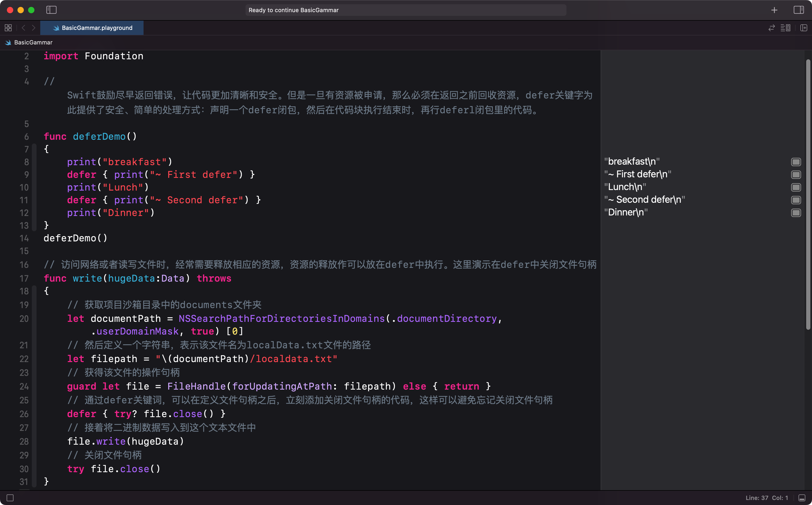Image resolution: width=812 pixels, height=505 pixels.
Task: Show Quick Look for "~ First defer\n" result
Action: point(796,175)
